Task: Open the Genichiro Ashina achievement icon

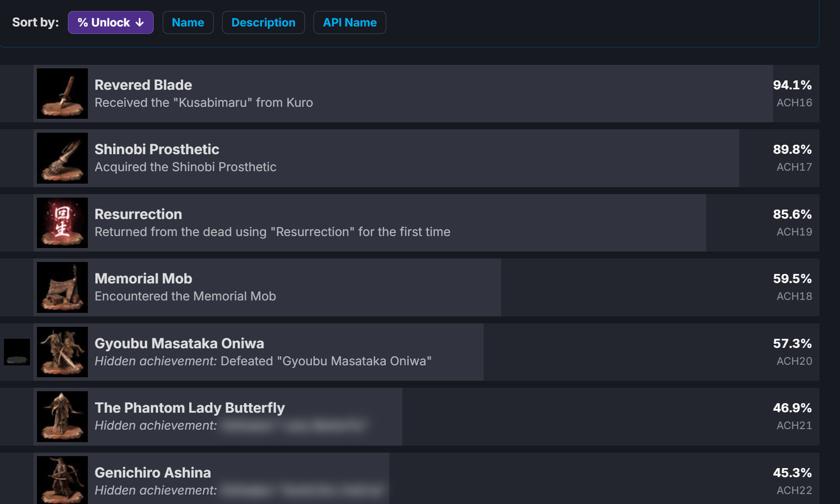Action: tap(62, 480)
